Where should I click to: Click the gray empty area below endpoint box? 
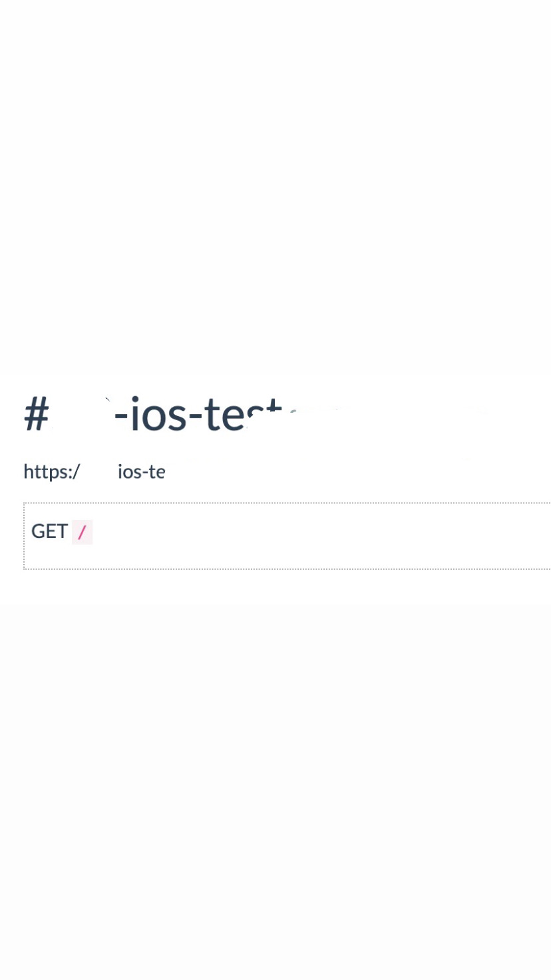(275, 766)
